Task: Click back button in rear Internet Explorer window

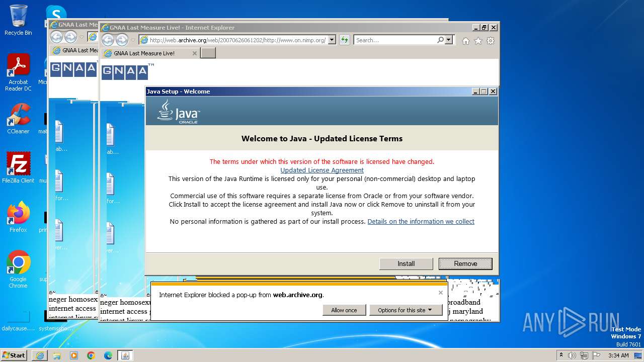Action: coord(56,37)
